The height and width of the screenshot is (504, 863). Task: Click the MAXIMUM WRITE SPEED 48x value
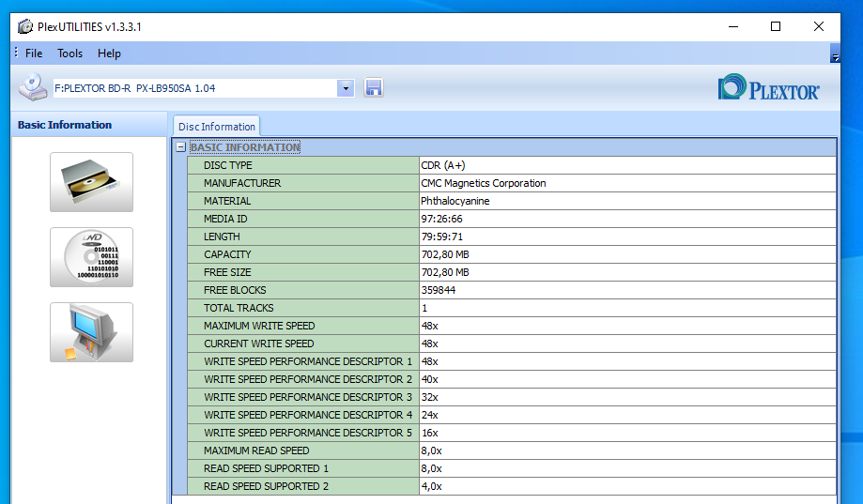point(627,326)
